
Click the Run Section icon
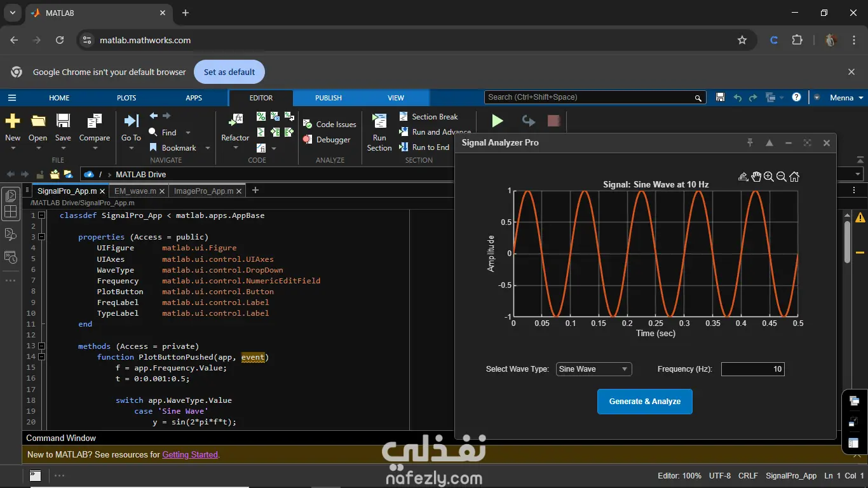click(379, 121)
